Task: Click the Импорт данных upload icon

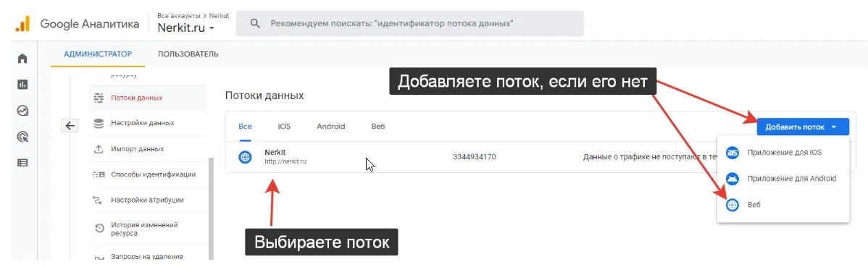Action: click(x=99, y=149)
